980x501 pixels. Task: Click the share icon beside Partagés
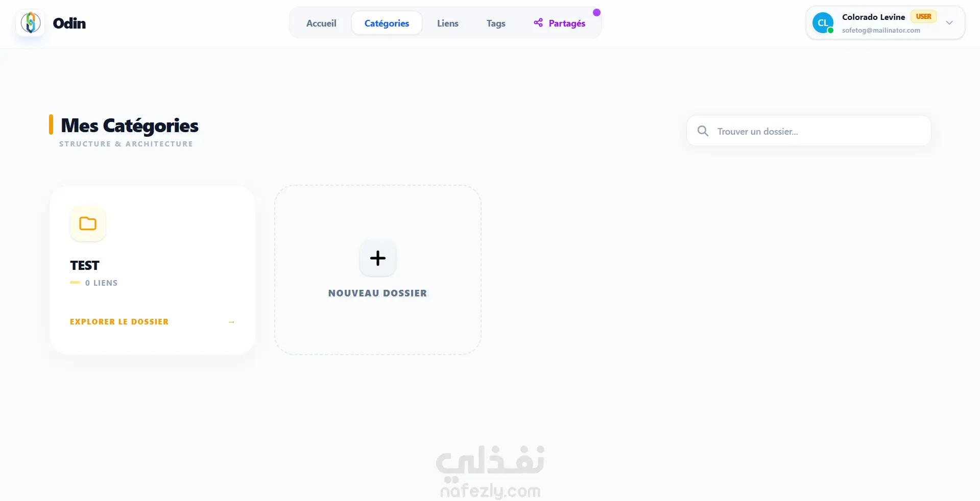coord(538,22)
